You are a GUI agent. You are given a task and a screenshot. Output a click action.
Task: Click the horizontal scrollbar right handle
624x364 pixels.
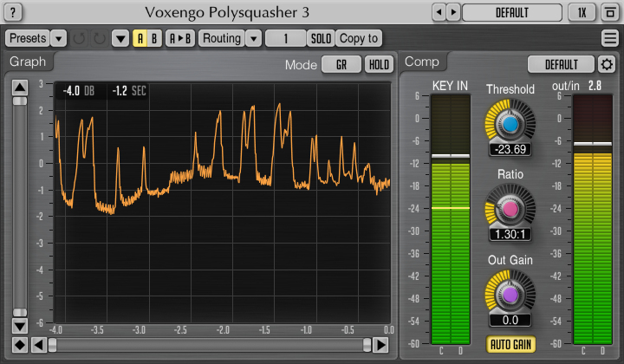tap(367, 345)
